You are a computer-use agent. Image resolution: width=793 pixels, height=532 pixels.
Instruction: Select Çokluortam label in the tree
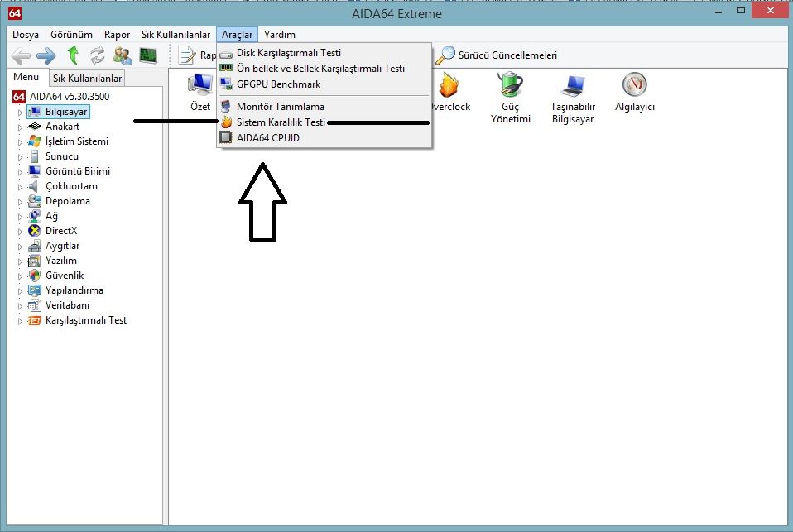(x=71, y=186)
